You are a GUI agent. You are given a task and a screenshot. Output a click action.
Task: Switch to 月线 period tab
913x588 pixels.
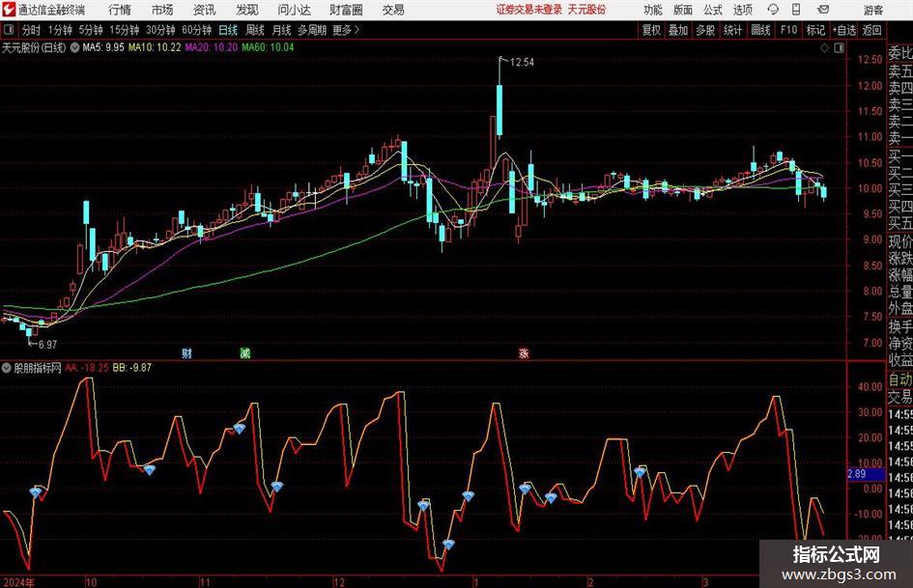pos(282,30)
